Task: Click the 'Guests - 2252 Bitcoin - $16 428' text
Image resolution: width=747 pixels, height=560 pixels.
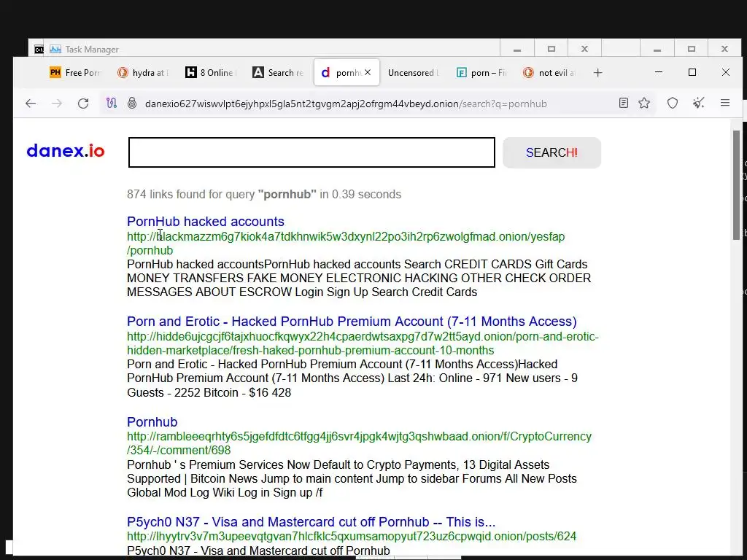Action: pyautogui.click(x=209, y=392)
